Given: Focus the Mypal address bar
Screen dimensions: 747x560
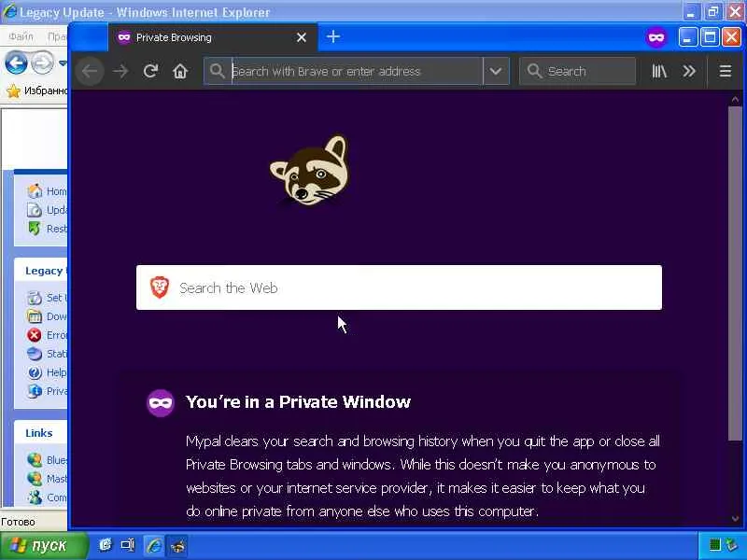Looking at the screenshot, I should pos(344,72).
